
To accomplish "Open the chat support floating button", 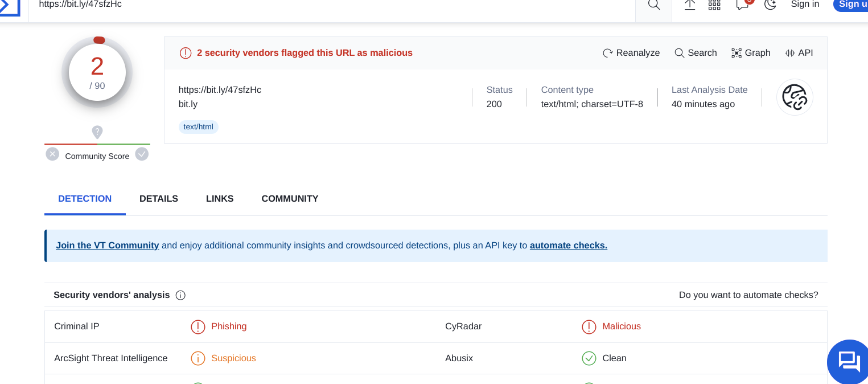I will tap(849, 361).
